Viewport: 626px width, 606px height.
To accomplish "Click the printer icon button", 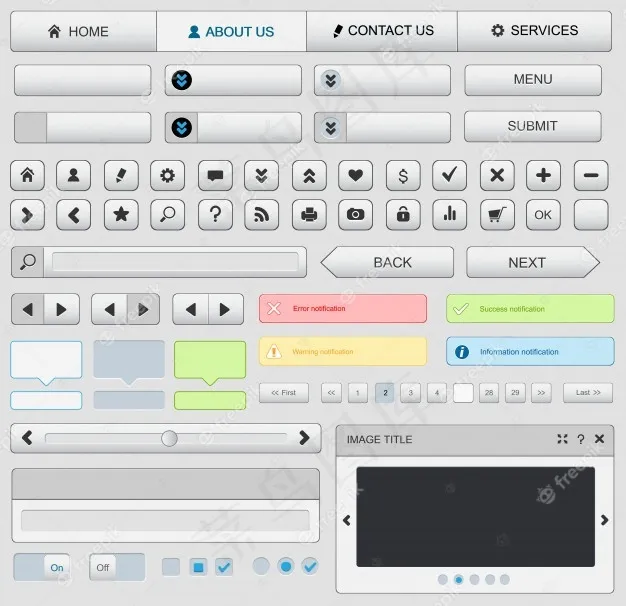I will (x=309, y=214).
